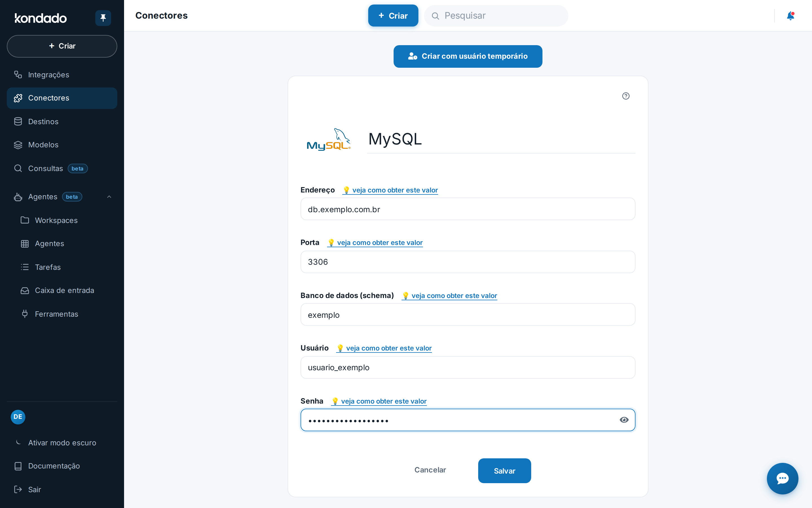Open the notifications bell
The height and width of the screenshot is (508, 812).
pos(791,16)
